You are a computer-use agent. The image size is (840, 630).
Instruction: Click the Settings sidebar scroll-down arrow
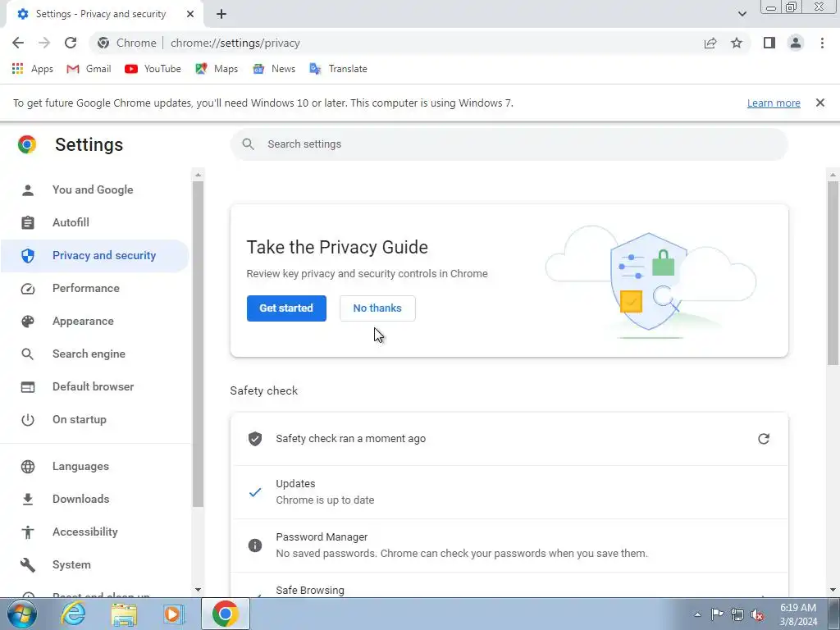coord(198,589)
